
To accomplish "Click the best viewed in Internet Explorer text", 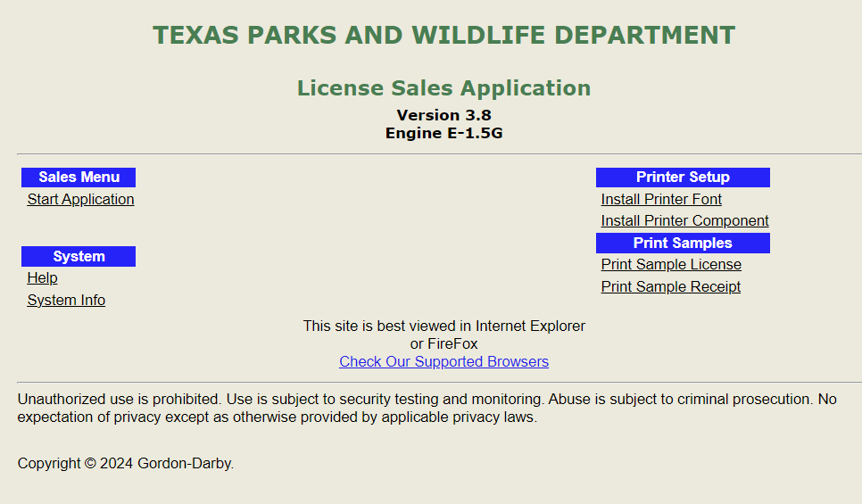I will pyautogui.click(x=443, y=326).
